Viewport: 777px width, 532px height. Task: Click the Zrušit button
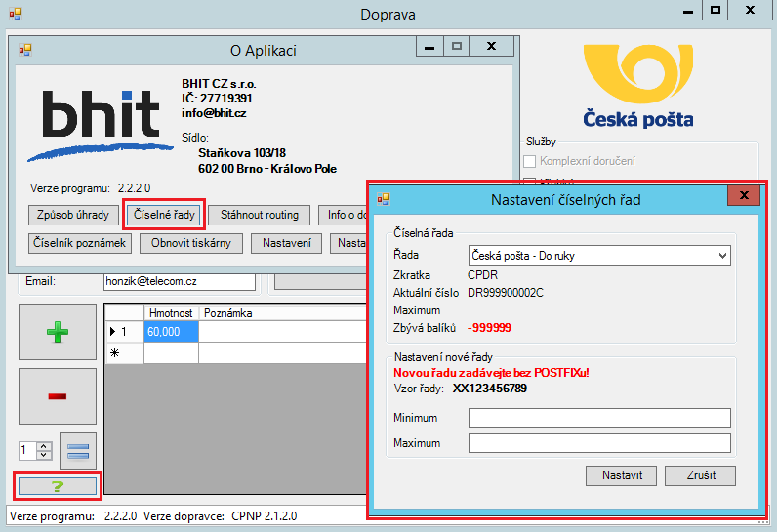point(700,475)
